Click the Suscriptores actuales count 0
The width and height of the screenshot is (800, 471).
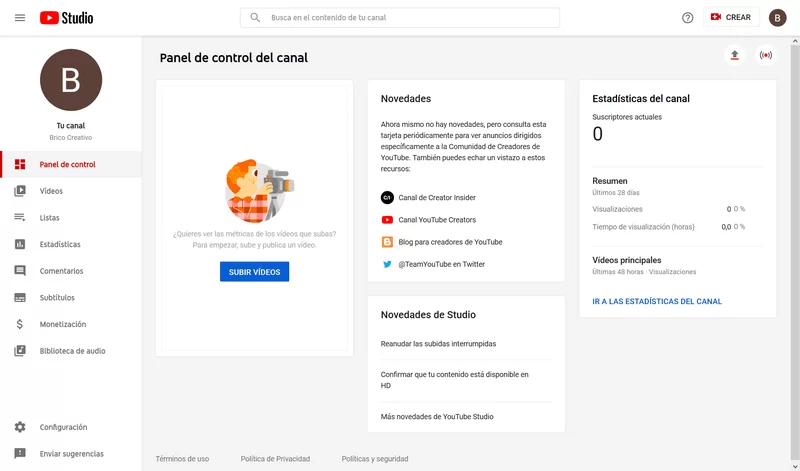[597, 134]
